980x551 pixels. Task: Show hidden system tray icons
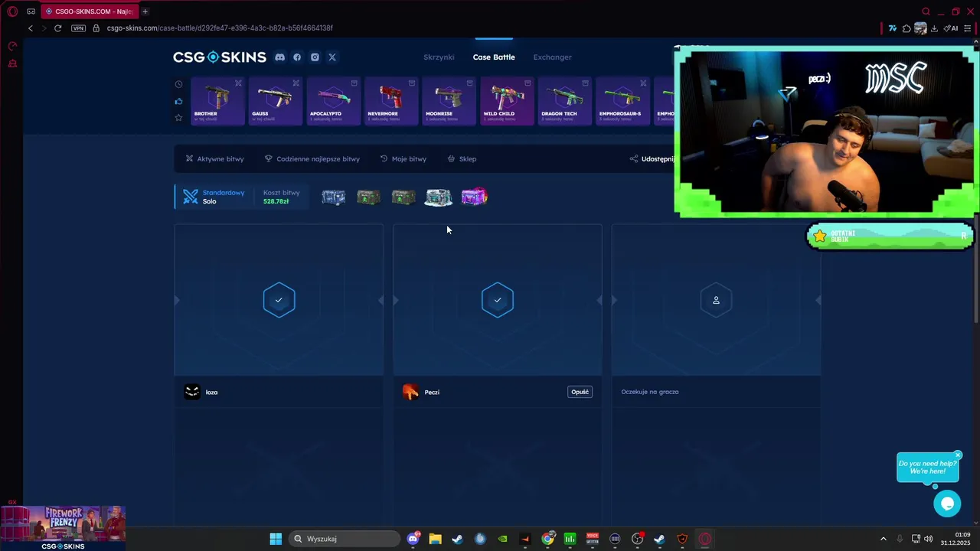pos(883,539)
